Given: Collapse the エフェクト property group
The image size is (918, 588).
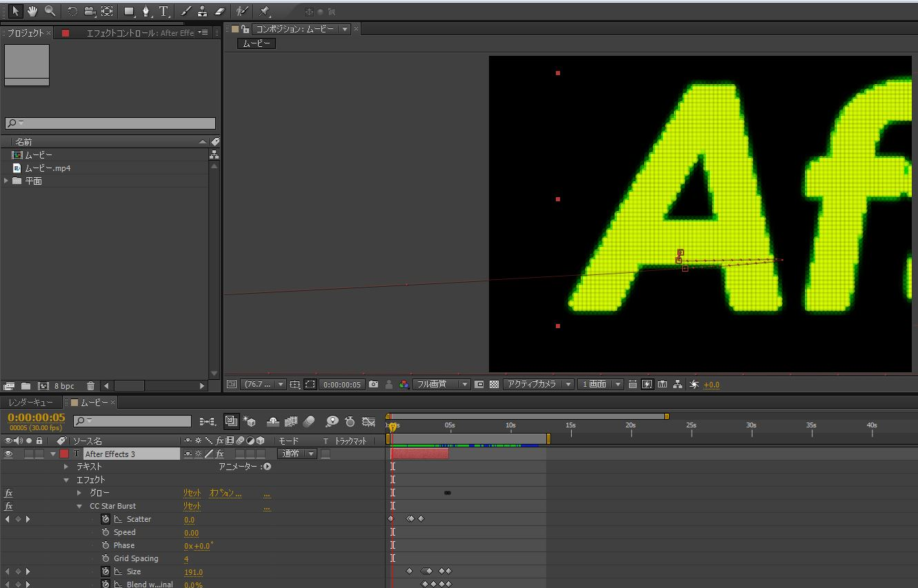Looking at the screenshot, I should click(x=66, y=480).
